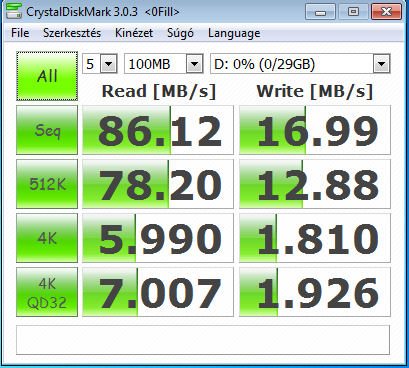Maximize the CrystalDiskMark window
The image size is (409, 368).
[x=353, y=12]
